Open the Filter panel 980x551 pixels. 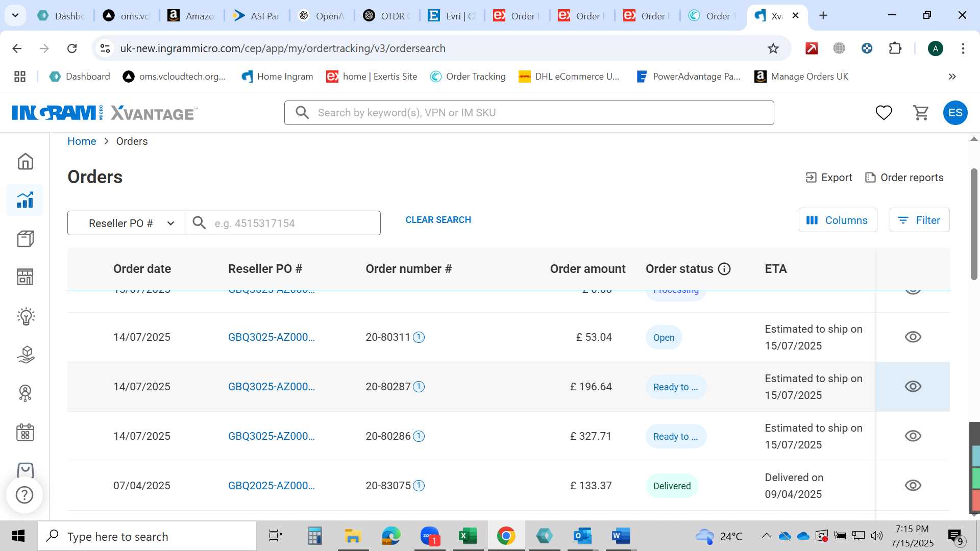point(919,220)
